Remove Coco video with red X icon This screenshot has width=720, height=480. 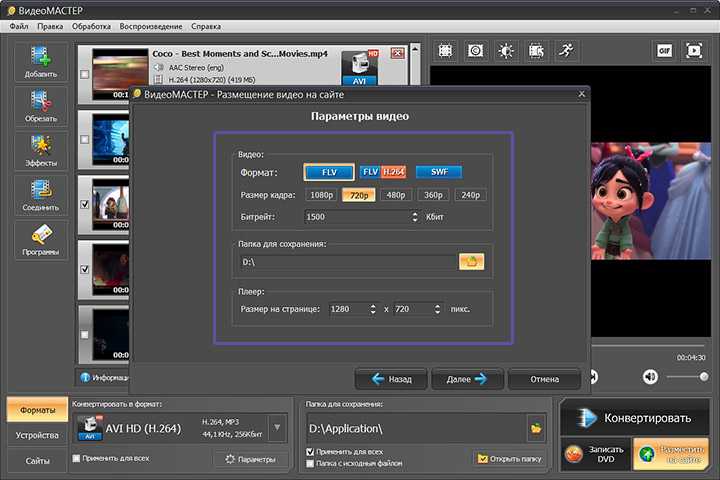coord(398,53)
